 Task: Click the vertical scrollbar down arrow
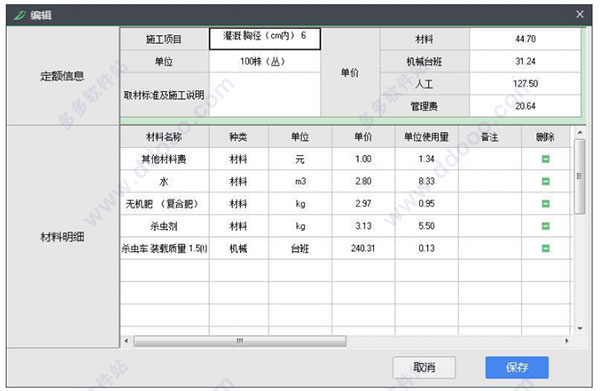click(580, 328)
